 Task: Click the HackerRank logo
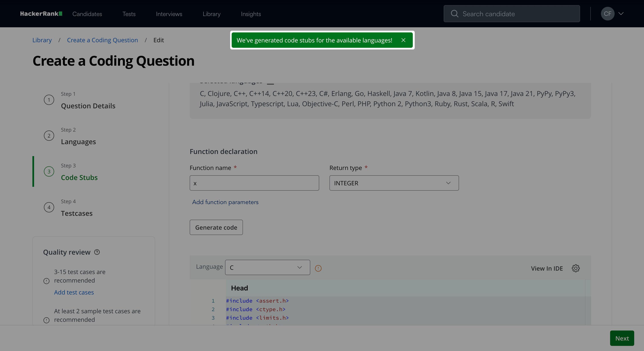point(41,14)
